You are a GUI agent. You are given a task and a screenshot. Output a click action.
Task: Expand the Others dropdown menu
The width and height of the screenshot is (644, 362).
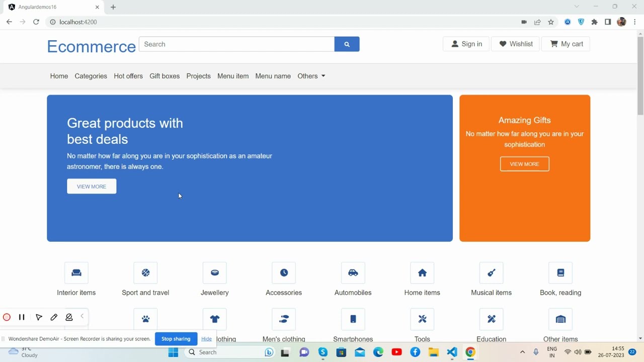(x=311, y=76)
